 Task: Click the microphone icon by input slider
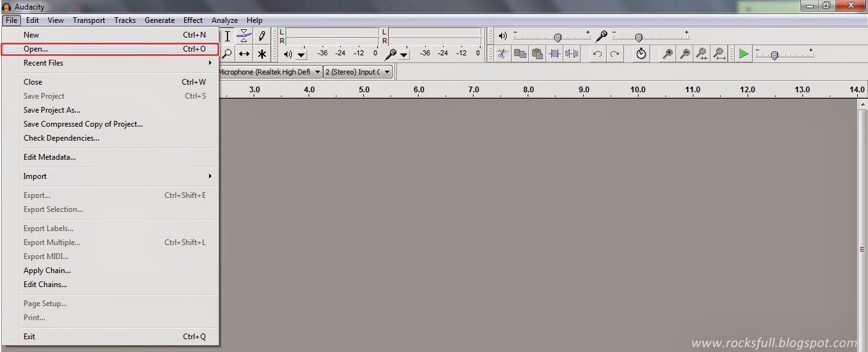(x=601, y=36)
